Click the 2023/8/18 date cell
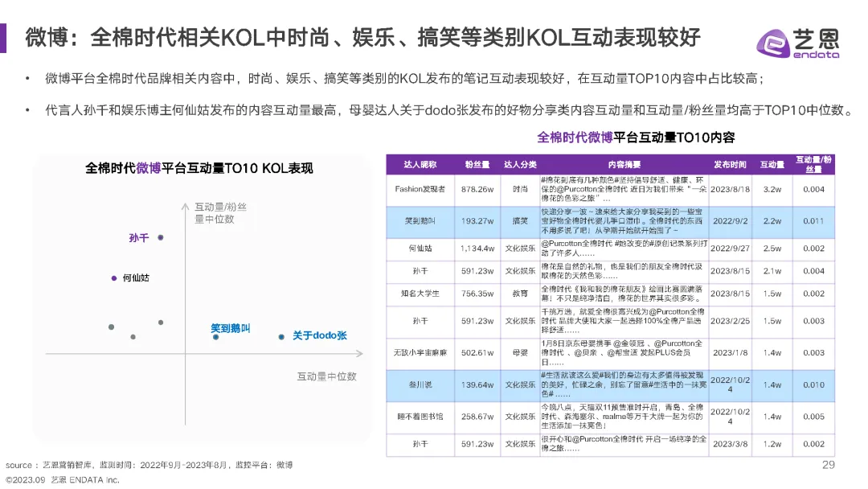This screenshot has width=868, height=489. pyautogui.click(x=730, y=189)
